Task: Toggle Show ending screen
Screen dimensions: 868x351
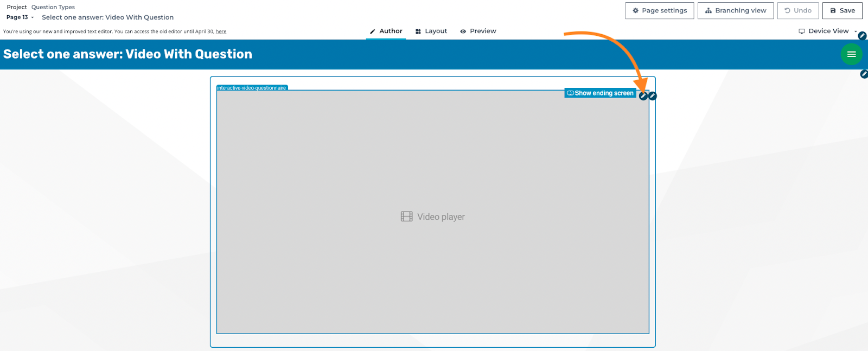Action: [x=600, y=93]
